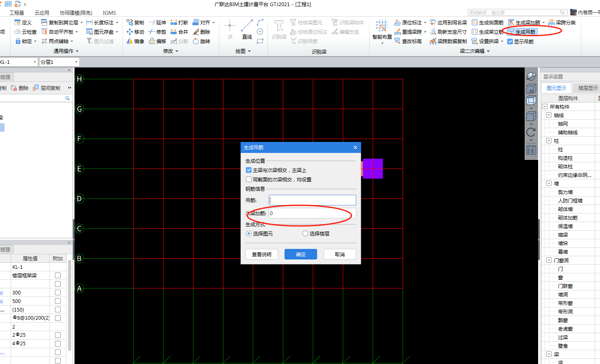Click 重提梁跨 re-extract beam span

coord(410,32)
